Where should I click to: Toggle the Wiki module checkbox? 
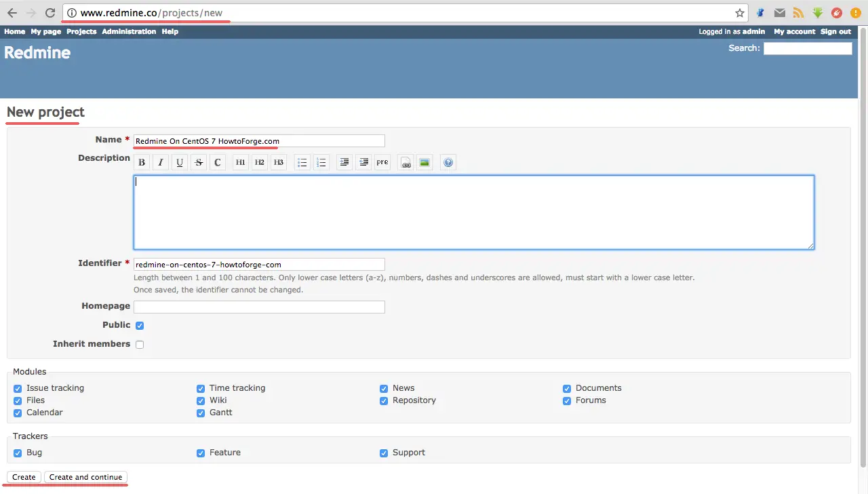[201, 401]
